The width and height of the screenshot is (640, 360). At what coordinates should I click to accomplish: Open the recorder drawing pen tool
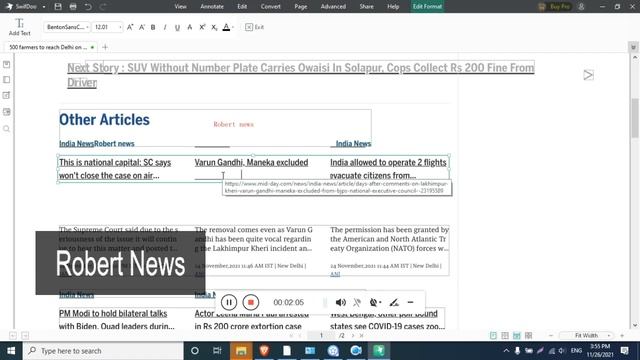pos(394,302)
